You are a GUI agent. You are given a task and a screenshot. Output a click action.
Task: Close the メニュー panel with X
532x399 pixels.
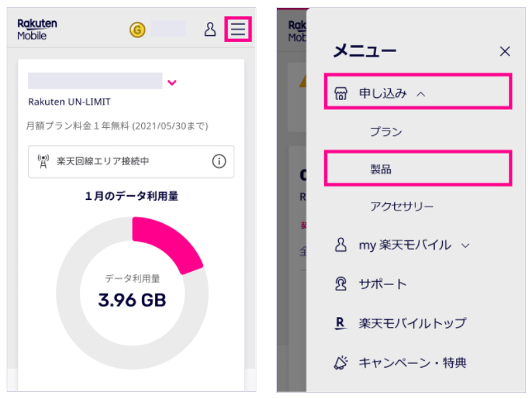click(505, 51)
